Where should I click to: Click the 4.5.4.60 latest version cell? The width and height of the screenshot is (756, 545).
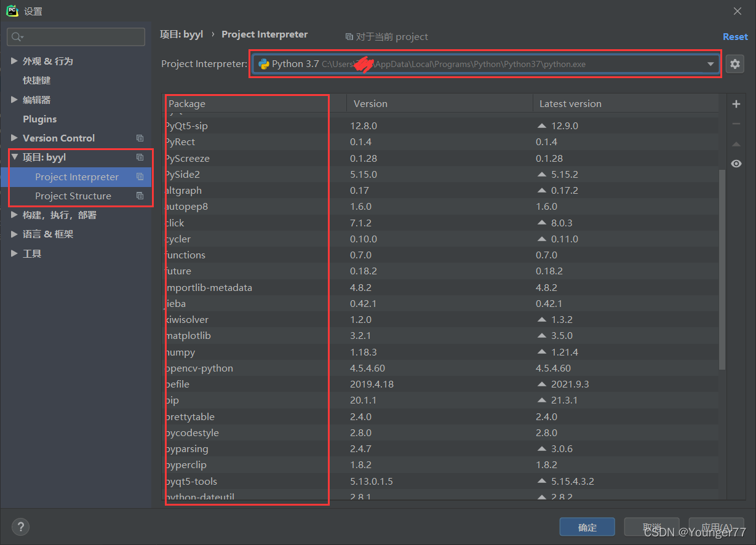click(553, 368)
